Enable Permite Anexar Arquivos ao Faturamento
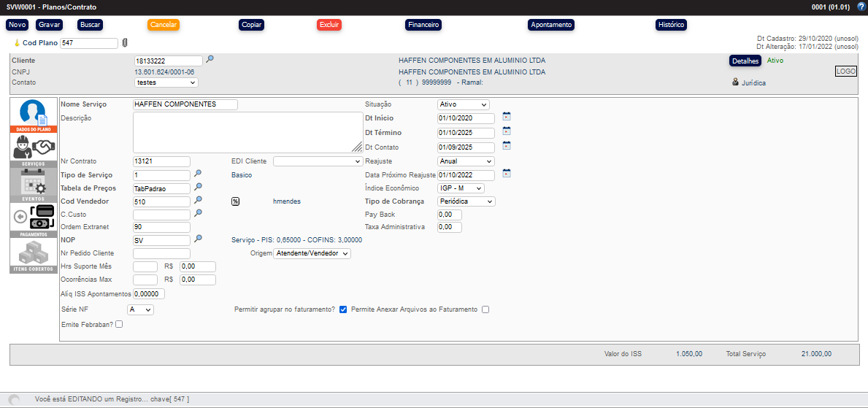This screenshot has height=408, width=868. [485, 309]
